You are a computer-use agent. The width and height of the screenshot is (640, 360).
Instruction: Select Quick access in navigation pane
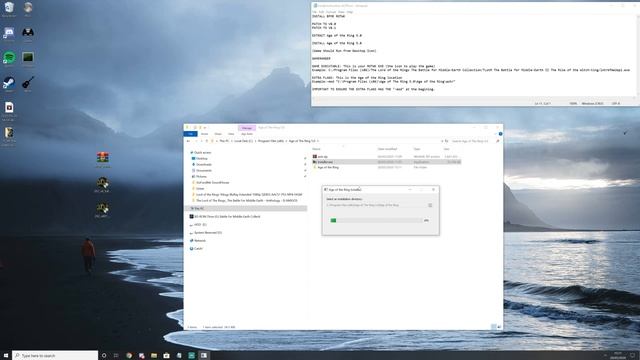[202, 153]
